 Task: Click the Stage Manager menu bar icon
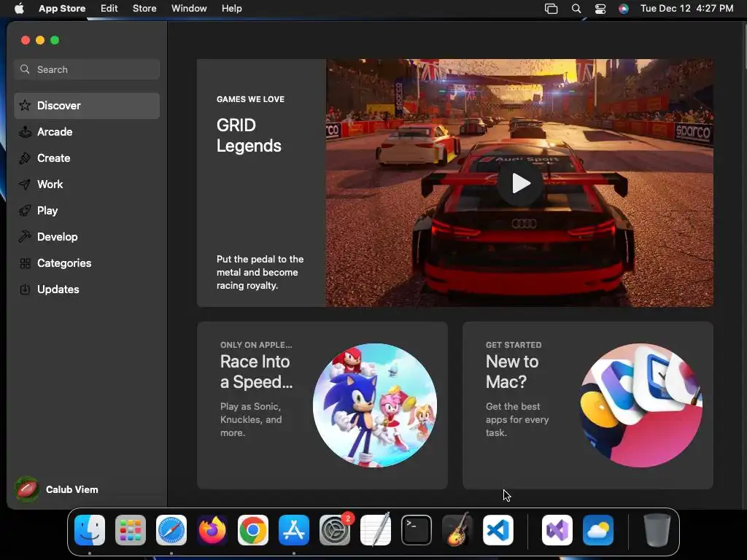[x=551, y=9]
